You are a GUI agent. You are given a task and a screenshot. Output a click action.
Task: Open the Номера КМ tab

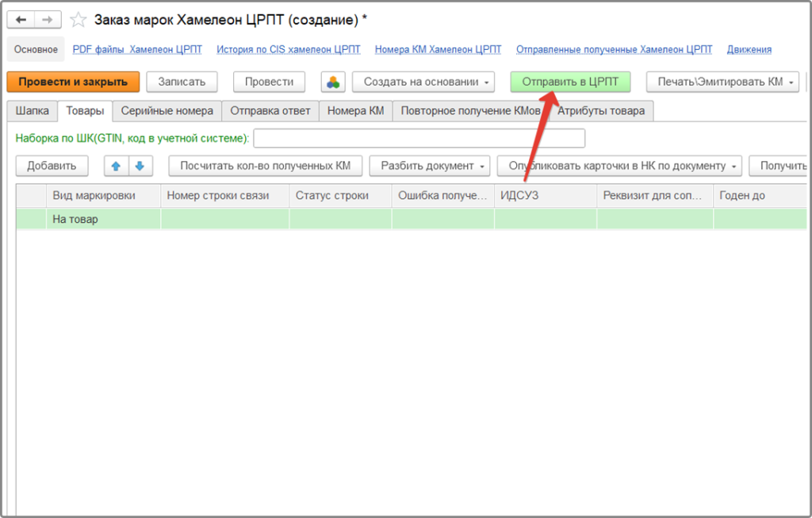(x=354, y=111)
